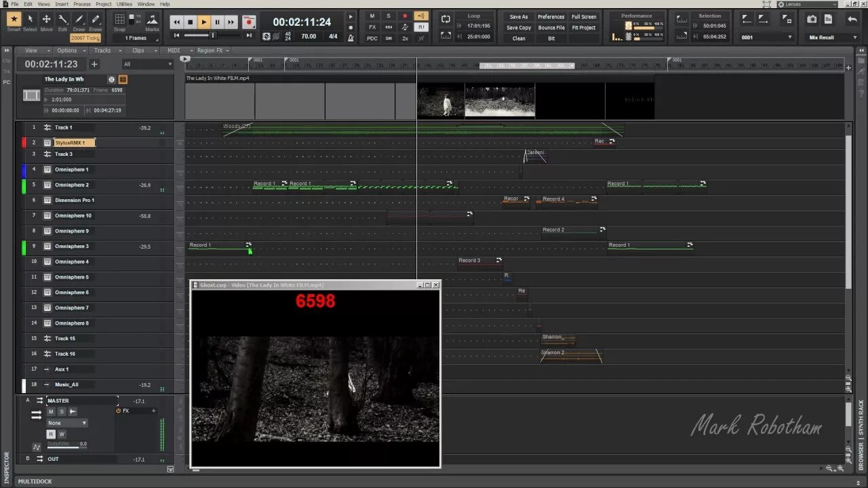Image resolution: width=868 pixels, height=488 pixels.
Task: Click Bounce File button
Action: [551, 28]
